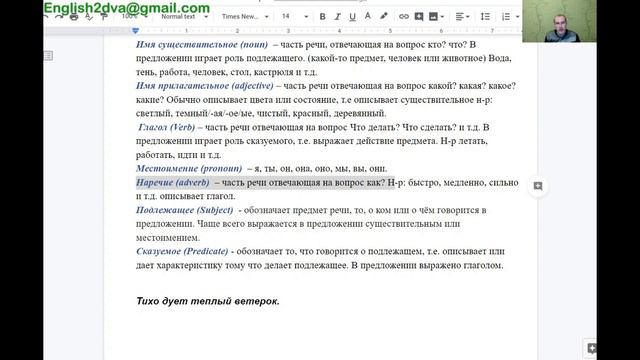Click the heading 'Имя существительное (noun)'
640x360 pixels.
point(202,44)
